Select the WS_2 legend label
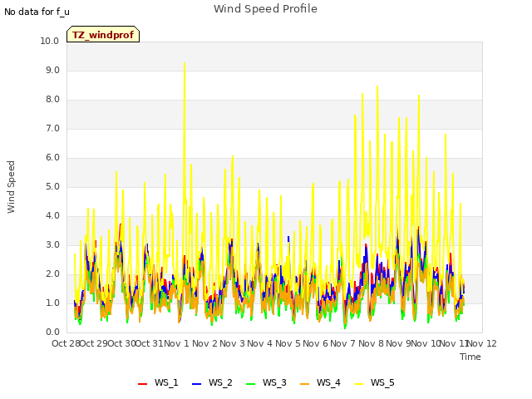This screenshot has height=399, width=532. [220, 382]
